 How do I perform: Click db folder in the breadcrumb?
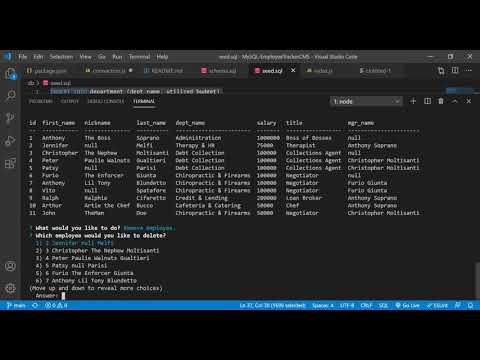[31, 83]
